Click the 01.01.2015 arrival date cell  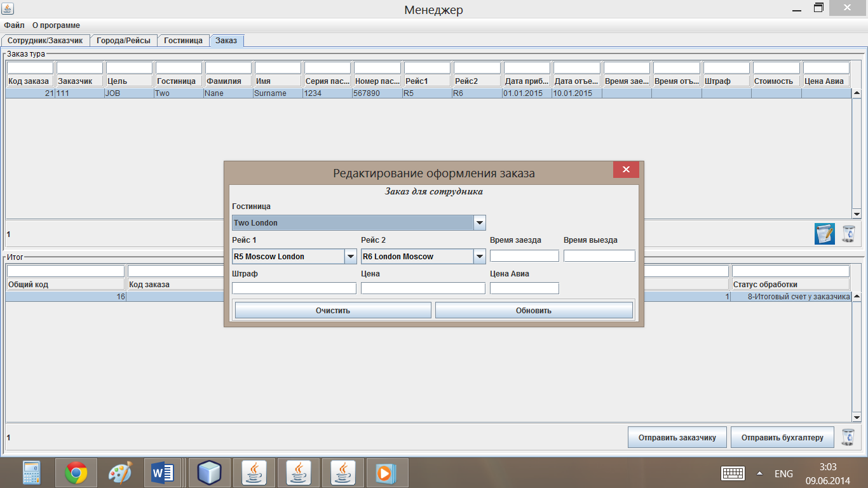tap(527, 93)
